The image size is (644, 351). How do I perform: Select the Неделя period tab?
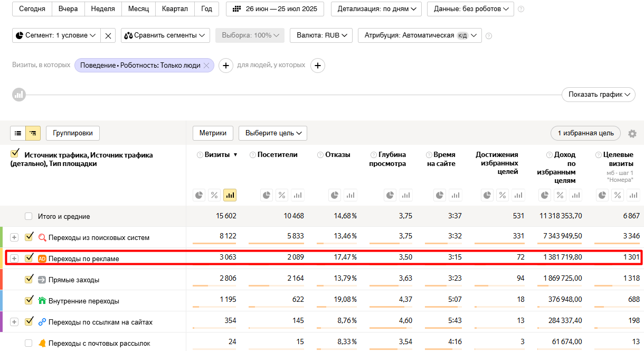tap(102, 8)
